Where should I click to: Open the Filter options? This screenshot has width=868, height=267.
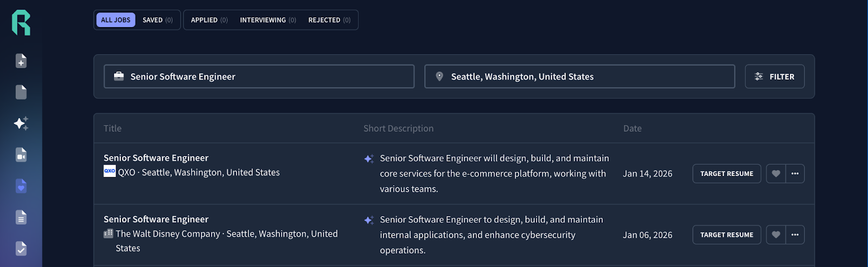pos(774,77)
